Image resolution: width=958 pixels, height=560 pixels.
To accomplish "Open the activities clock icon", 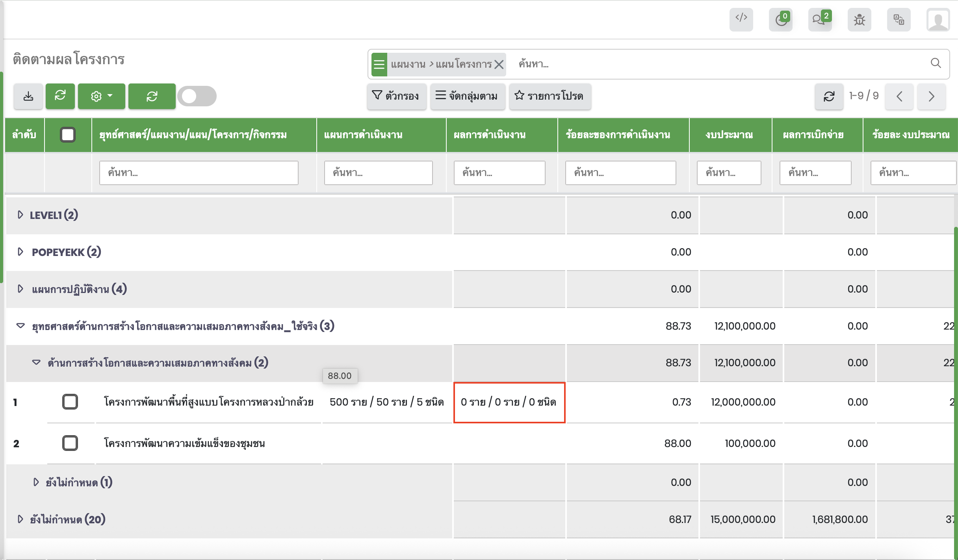I will coord(780,19).
